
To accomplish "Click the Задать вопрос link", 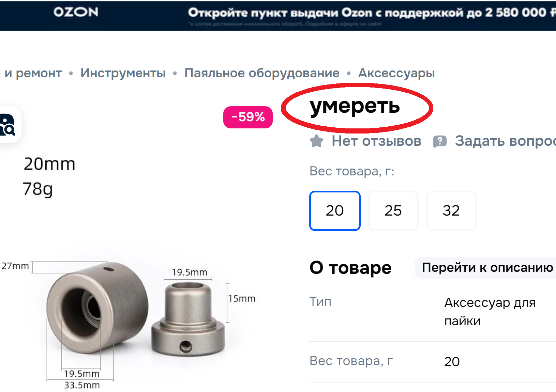I will point(505,141).
